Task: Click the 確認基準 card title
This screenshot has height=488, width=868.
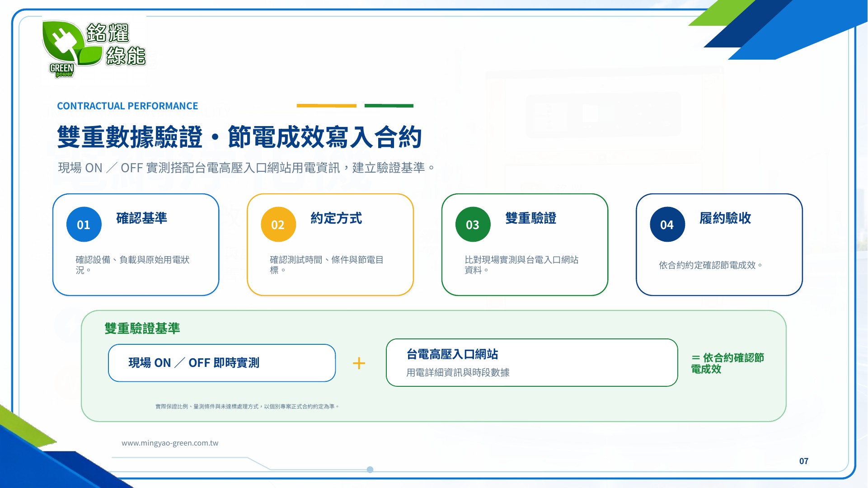Action: pos(141,218)
